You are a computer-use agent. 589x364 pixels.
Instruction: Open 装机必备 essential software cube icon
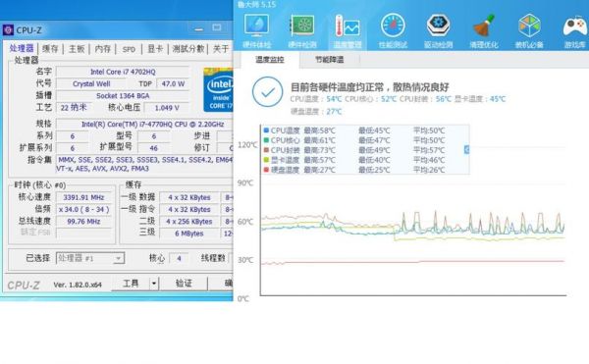(x=529, y=30)
